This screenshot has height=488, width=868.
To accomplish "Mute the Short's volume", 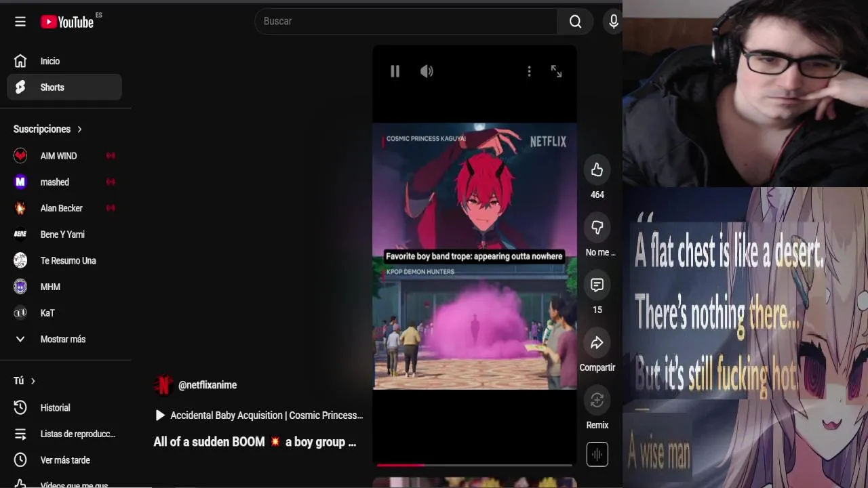I will (427, 71).
